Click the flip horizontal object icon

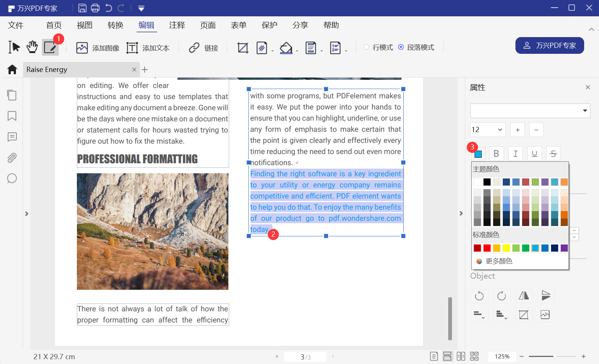[524, 296]
